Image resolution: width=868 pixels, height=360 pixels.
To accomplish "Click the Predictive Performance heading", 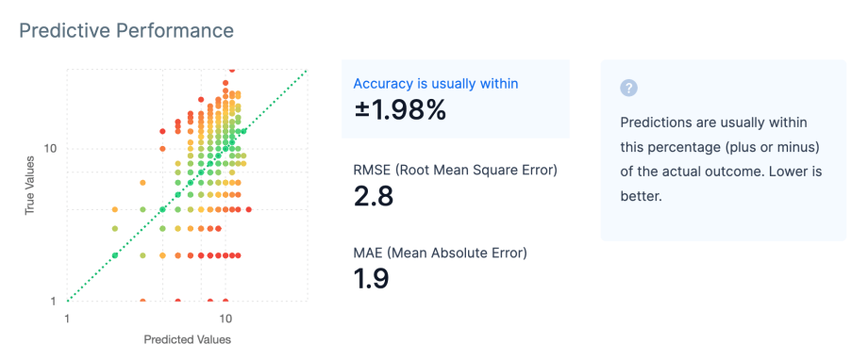I will coord(126,30).
